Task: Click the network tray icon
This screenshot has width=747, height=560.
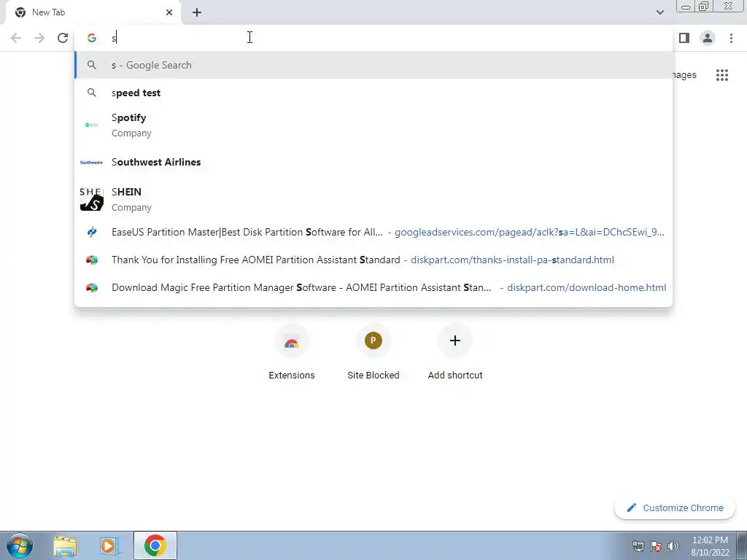Action: coord(638,546)
